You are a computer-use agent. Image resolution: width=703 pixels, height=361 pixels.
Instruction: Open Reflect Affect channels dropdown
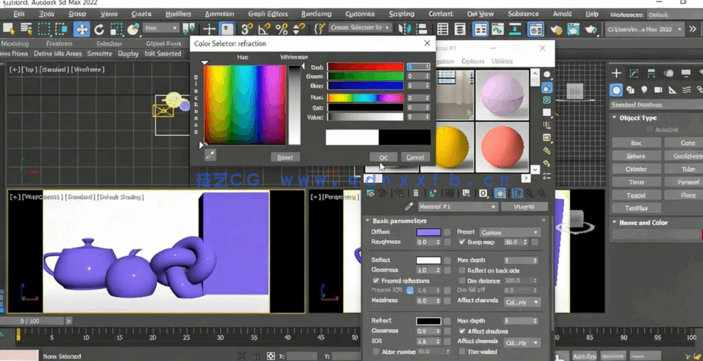click(522, 302)
